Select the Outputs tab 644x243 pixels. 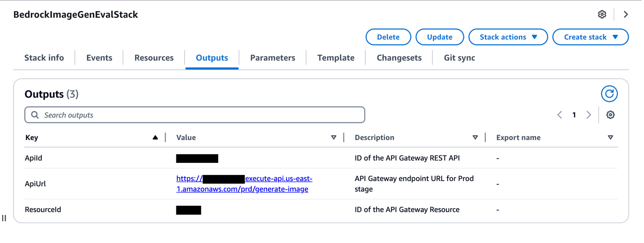(213, 58)
